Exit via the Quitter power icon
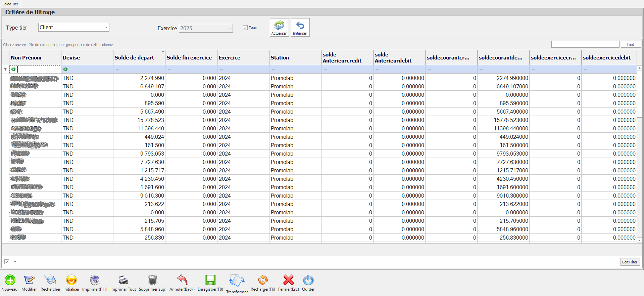 pyautogui.click(x=308, y=280)
